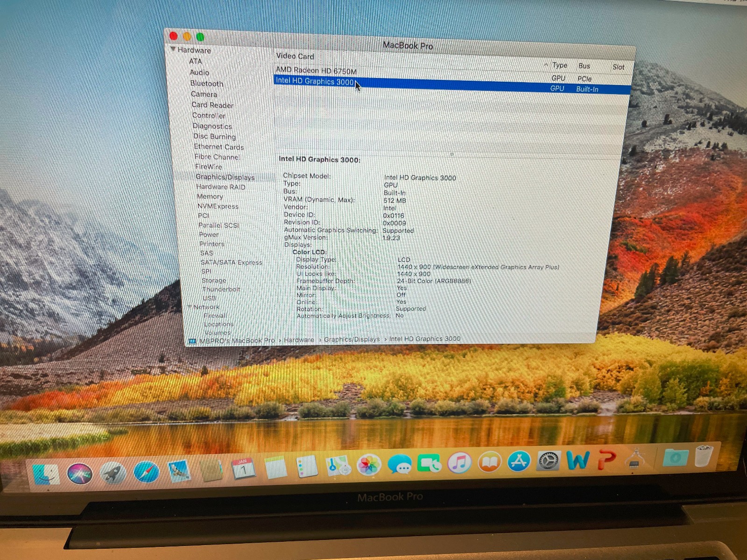The height and width of the screenshot is (560, 747).
Task: Select Card Reader in the sidebar
Action: pyautogui.click(x=212, y=105)
